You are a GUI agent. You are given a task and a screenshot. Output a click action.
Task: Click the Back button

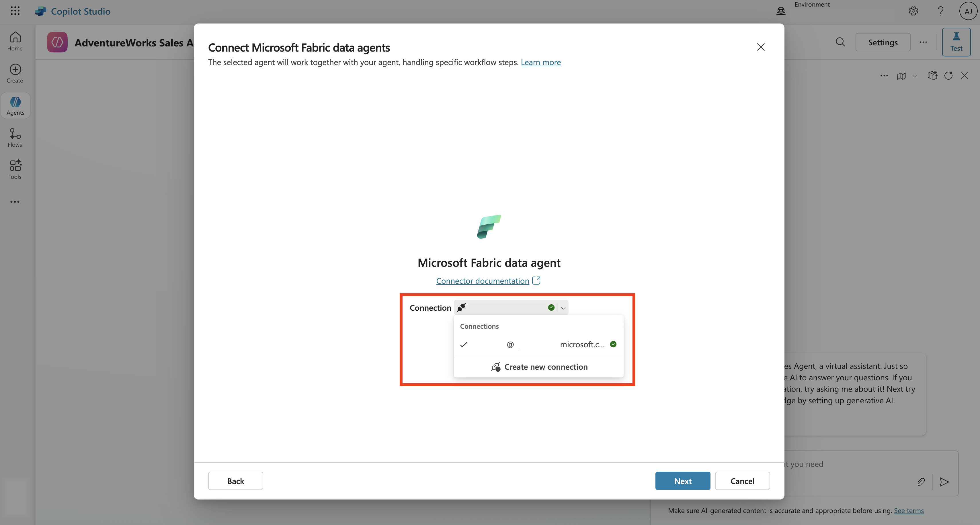(x=235, y=481)
